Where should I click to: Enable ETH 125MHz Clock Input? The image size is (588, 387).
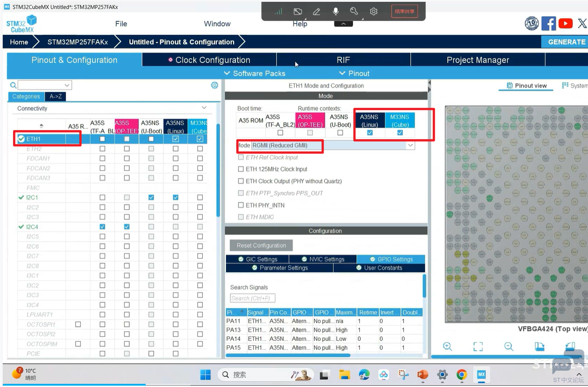coord(241,169)
